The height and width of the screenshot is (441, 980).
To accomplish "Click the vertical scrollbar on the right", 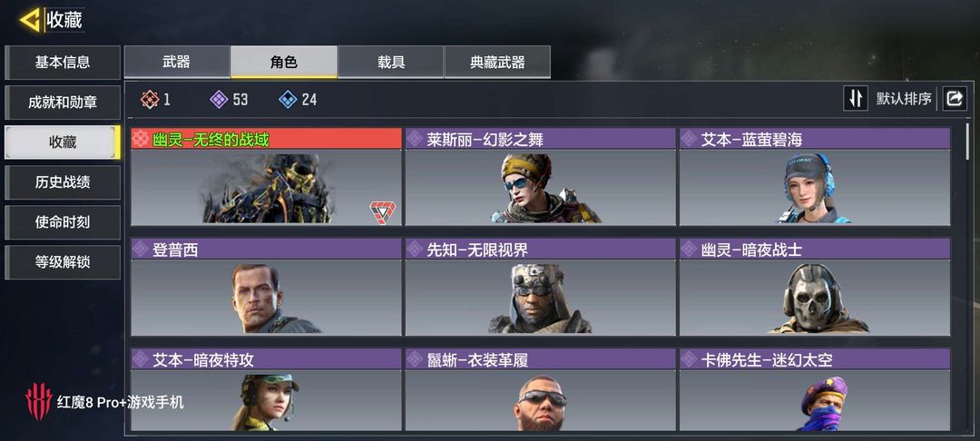I will [x=969, y=142].
